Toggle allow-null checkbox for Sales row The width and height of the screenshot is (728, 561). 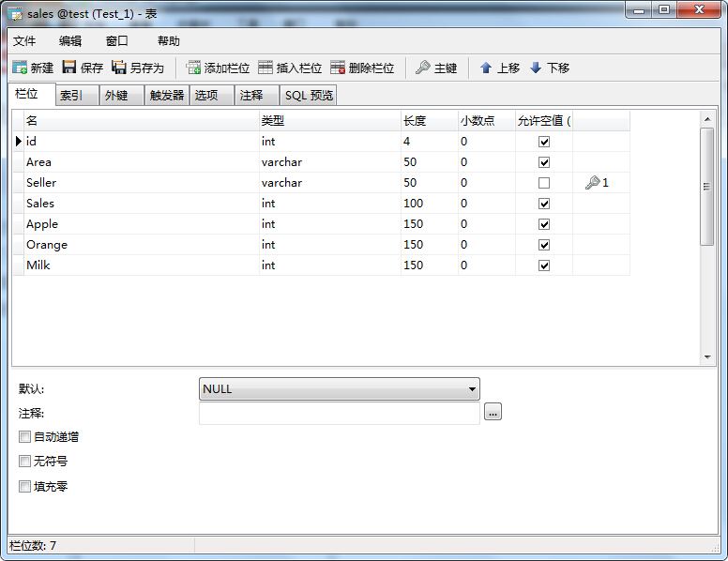point(544,204)
